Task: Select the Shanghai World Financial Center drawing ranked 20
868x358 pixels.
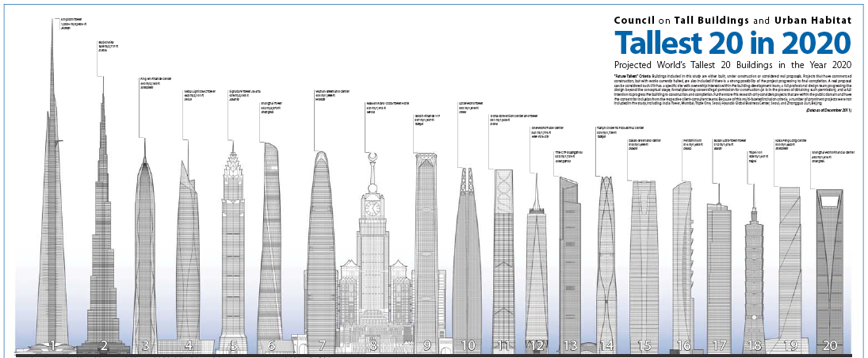Action: (830, 271)
